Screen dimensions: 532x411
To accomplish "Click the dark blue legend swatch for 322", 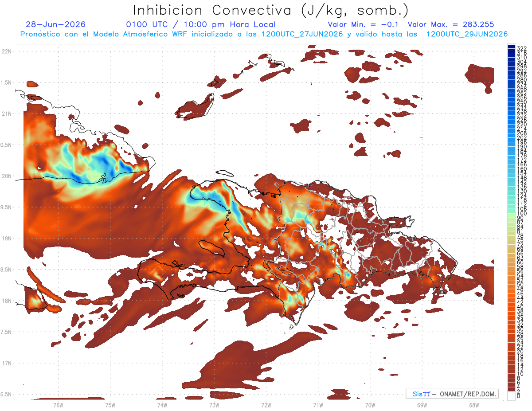I will point(512,47).
